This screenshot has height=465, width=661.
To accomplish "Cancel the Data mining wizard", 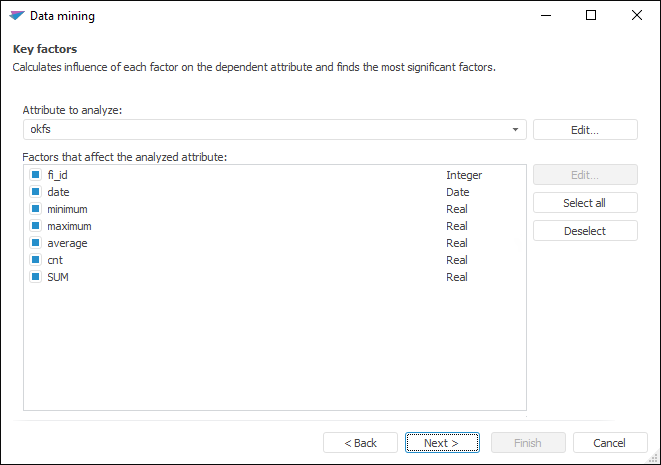I will (x=609, y=443).
